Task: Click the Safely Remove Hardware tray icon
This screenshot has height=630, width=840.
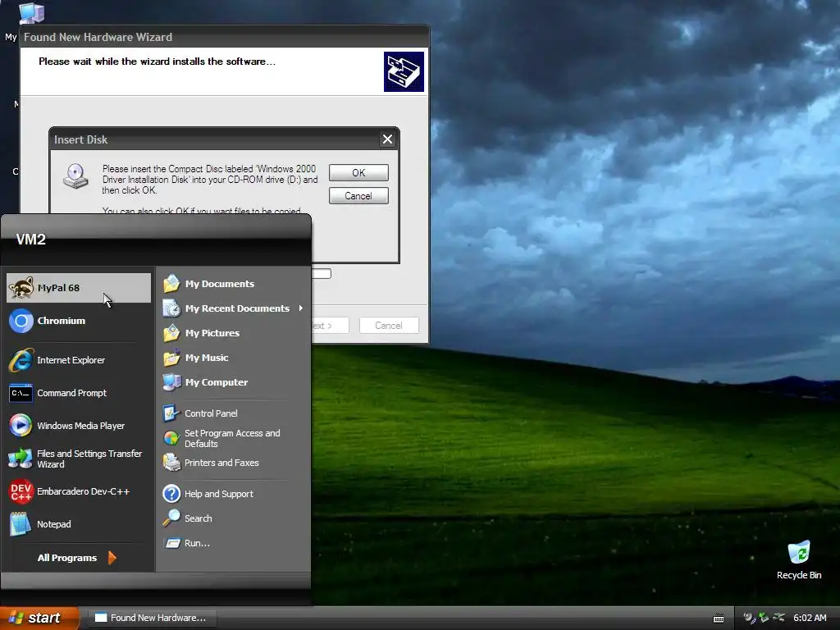Action: click(764, 618)
